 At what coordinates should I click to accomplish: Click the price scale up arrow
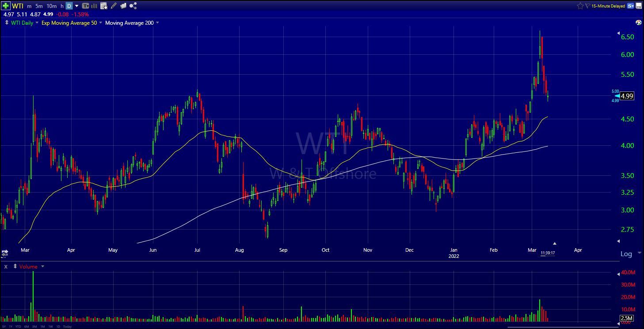pyautogui.click(x=618, y=33)
